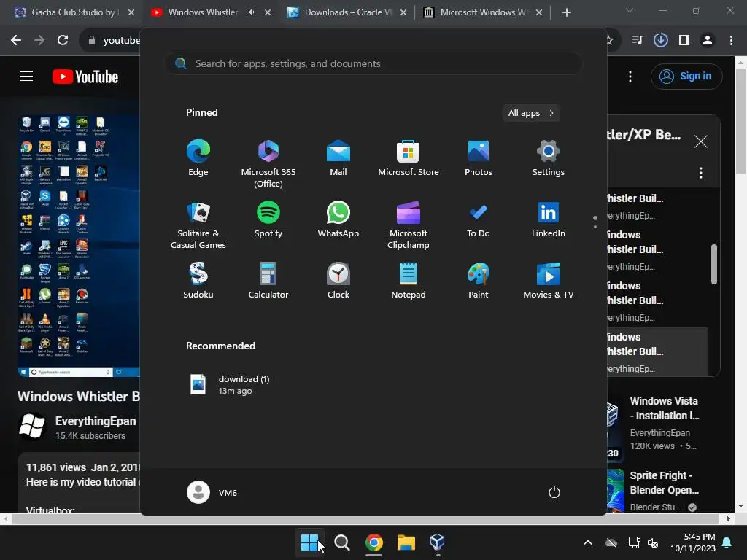Open File Explorer from taskbar
The width and height of the screenshot is (747, 560).
(x=406, y=542)
